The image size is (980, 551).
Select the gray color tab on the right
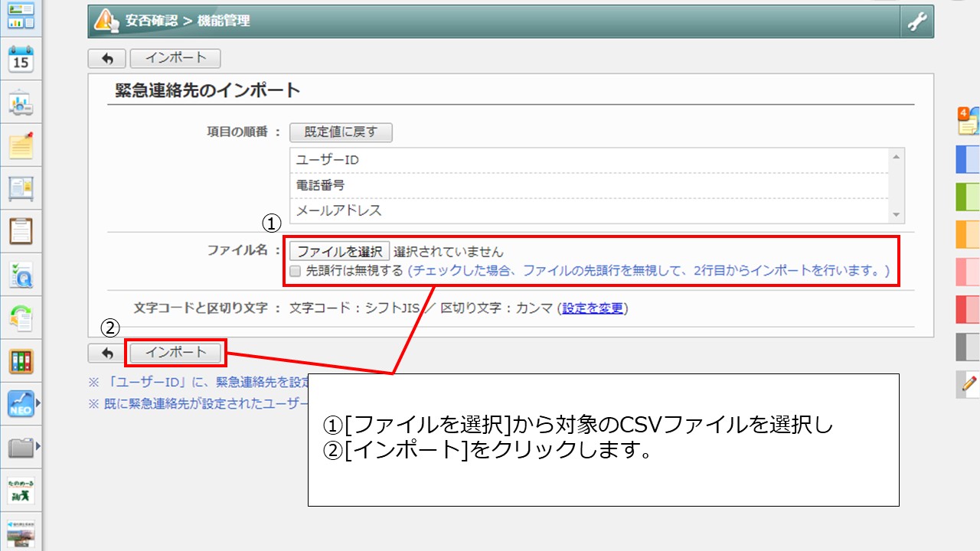tap(968, 347)
